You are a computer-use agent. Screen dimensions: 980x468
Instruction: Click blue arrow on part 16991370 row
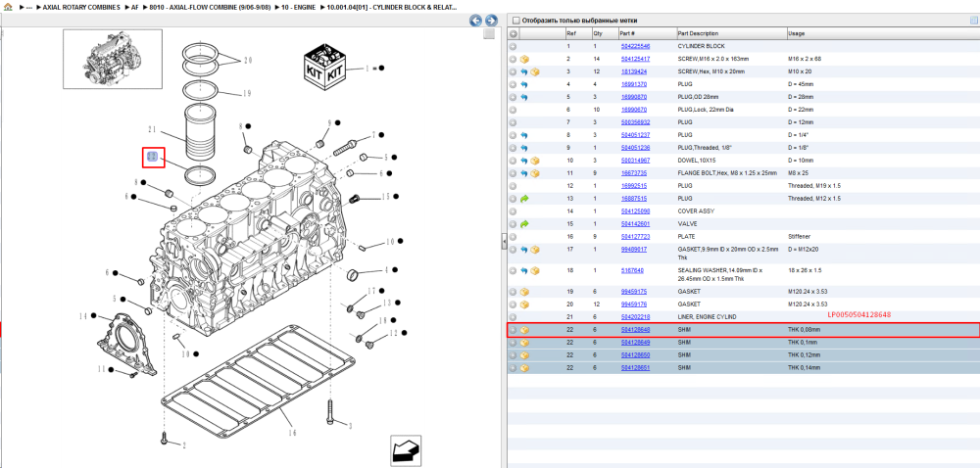tap(524, 84)
